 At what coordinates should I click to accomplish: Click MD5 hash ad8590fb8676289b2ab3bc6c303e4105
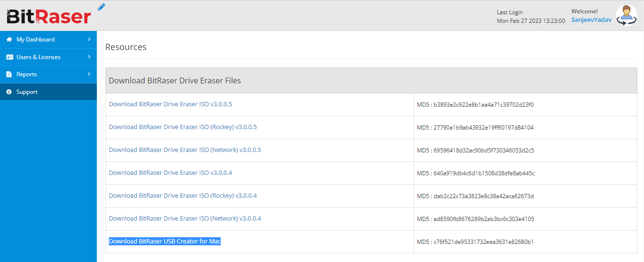484,219
